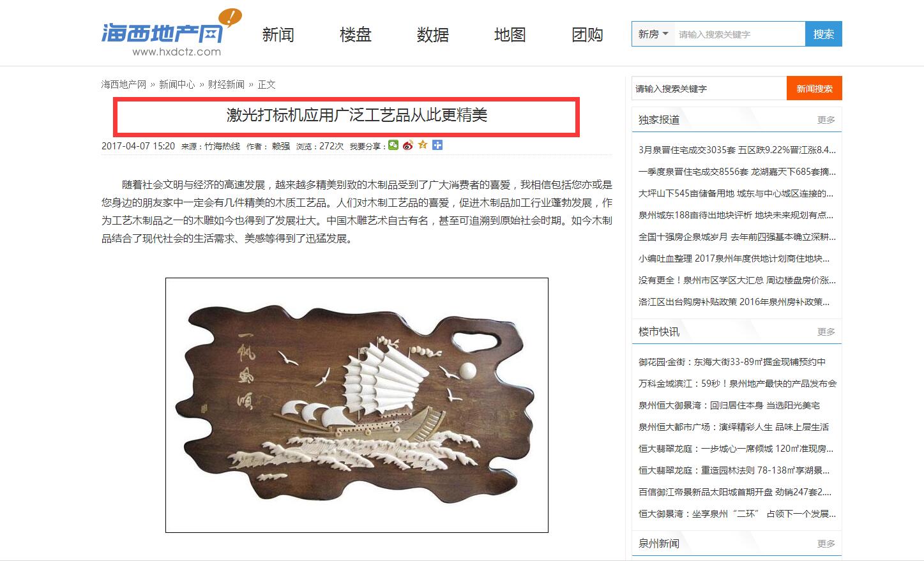Share article to Sina Weibo icon

pyautogui.click(x=408, y=146)
